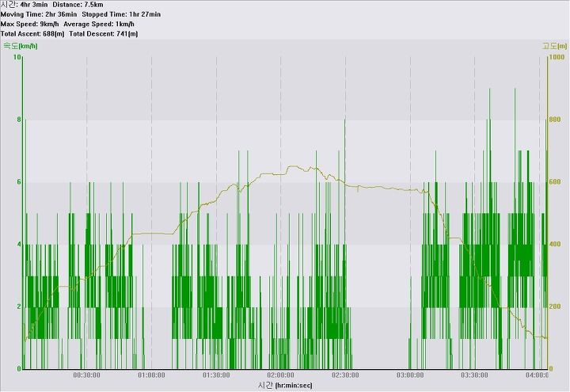This screenshot has height=392, width=570.
Task: Click the speed axis label 6
Action: coord(19,182)
